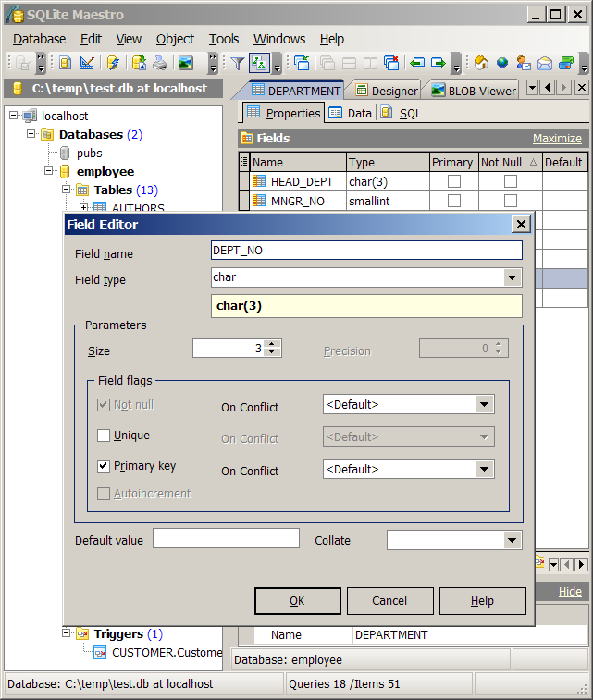Click the Field name input box
Image resolution: width=593 pixels, height=700 pixels.
366,251
